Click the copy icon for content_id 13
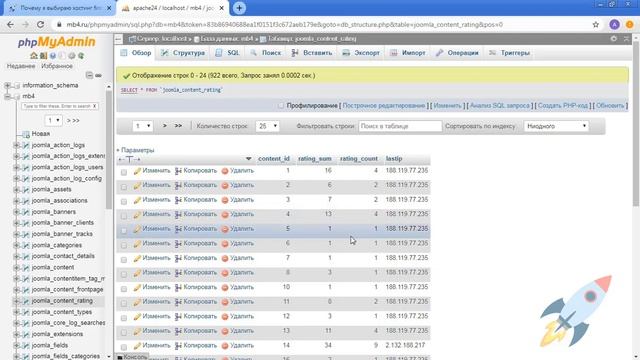This screenshot has height=360, width=640. (x=178, y=331)
